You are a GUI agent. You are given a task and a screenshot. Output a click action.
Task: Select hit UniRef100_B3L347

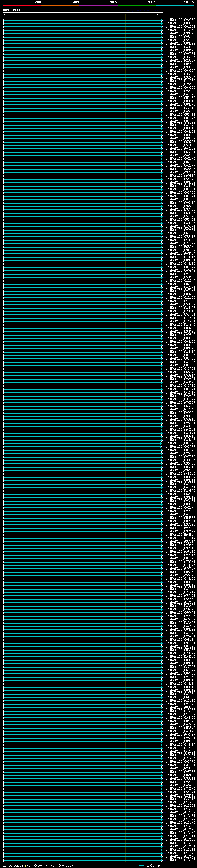tap(180, 399)
